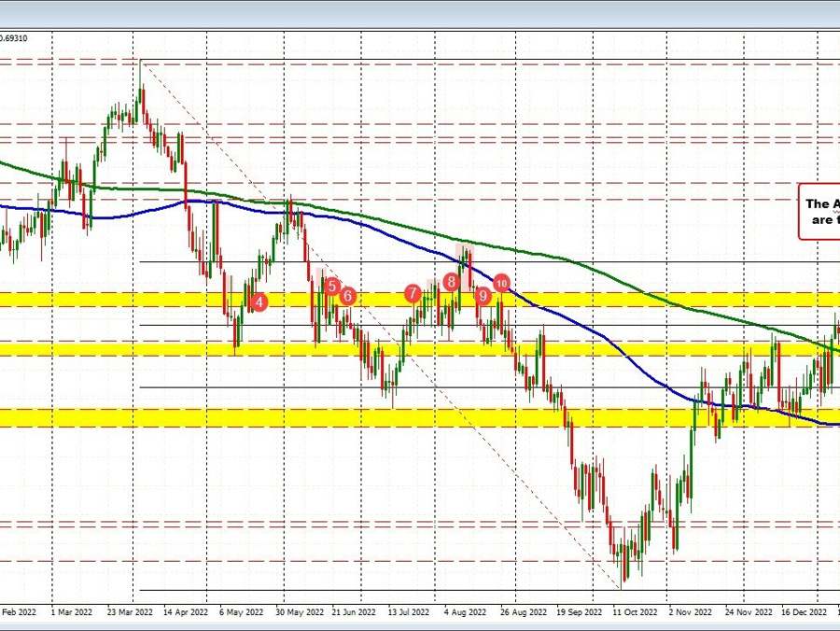
Task: Click the current price label 0.69310
Action: click(x=14, y=38)
